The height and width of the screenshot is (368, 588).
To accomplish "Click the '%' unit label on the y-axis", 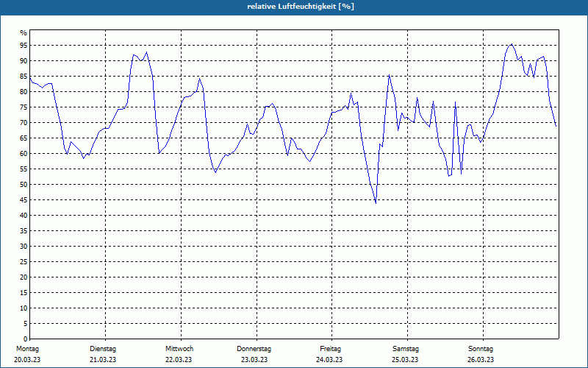I will (x=24, y=33).
